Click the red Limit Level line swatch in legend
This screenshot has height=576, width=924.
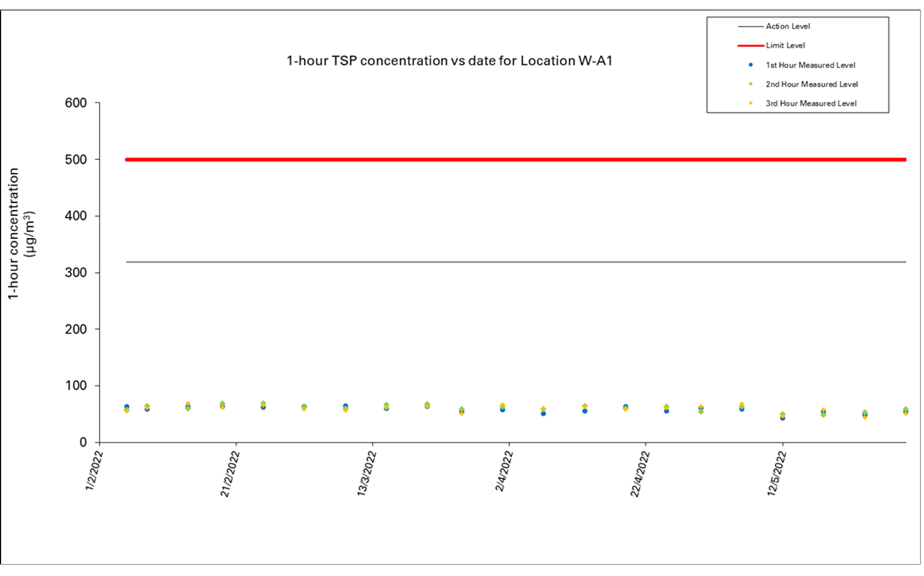750,45
